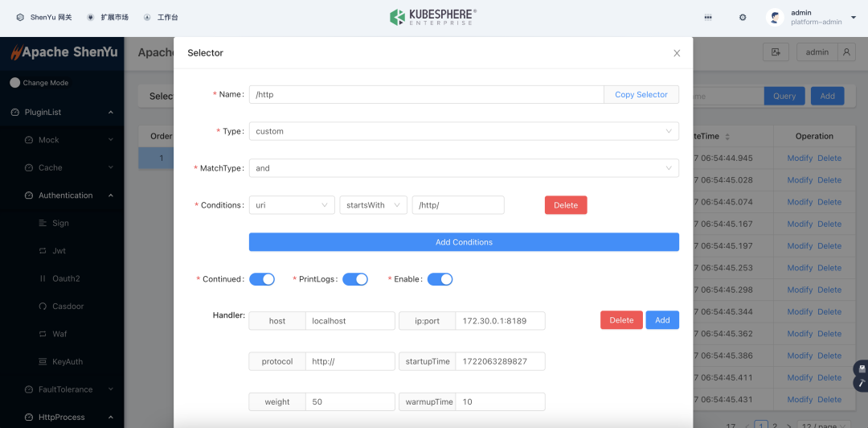Screen dimensions: 868x428
Task: Click the admin user avatar
Action: (775, 17)
